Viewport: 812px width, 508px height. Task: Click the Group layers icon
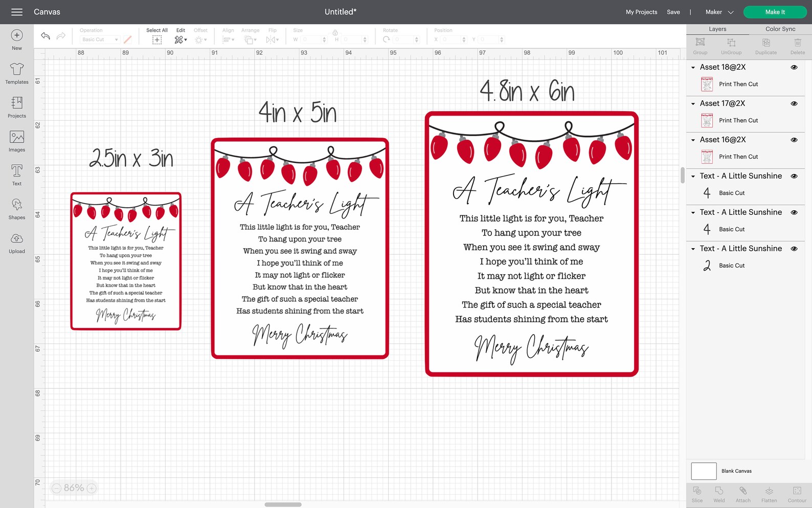(700, 42)
